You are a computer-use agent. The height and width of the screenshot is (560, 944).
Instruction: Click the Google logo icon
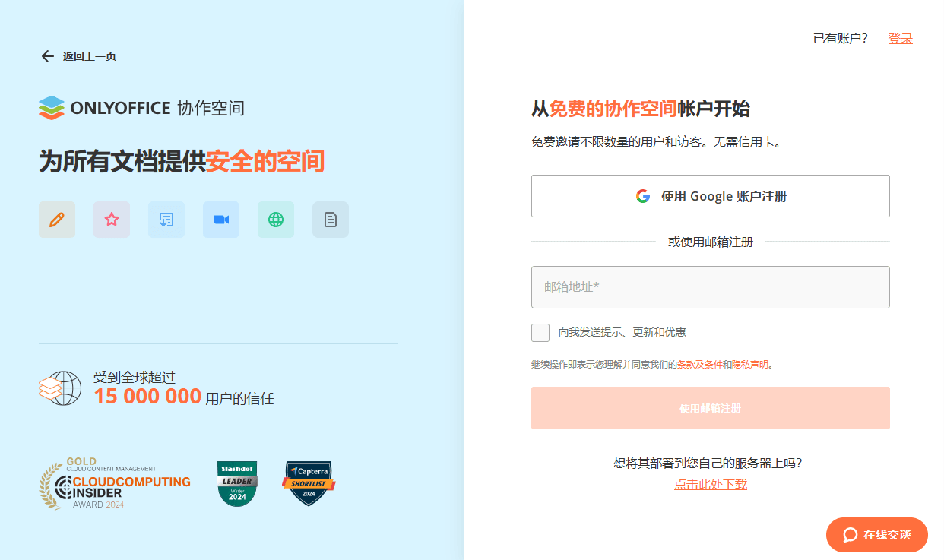point(643,196)
